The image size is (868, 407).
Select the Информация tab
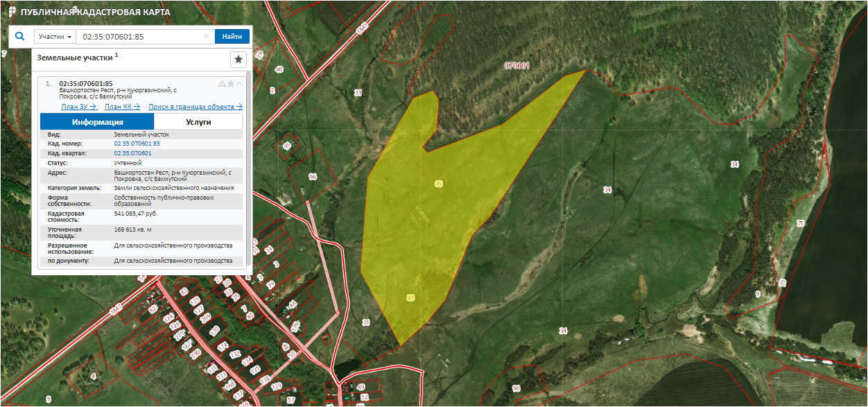click(97, 122)
